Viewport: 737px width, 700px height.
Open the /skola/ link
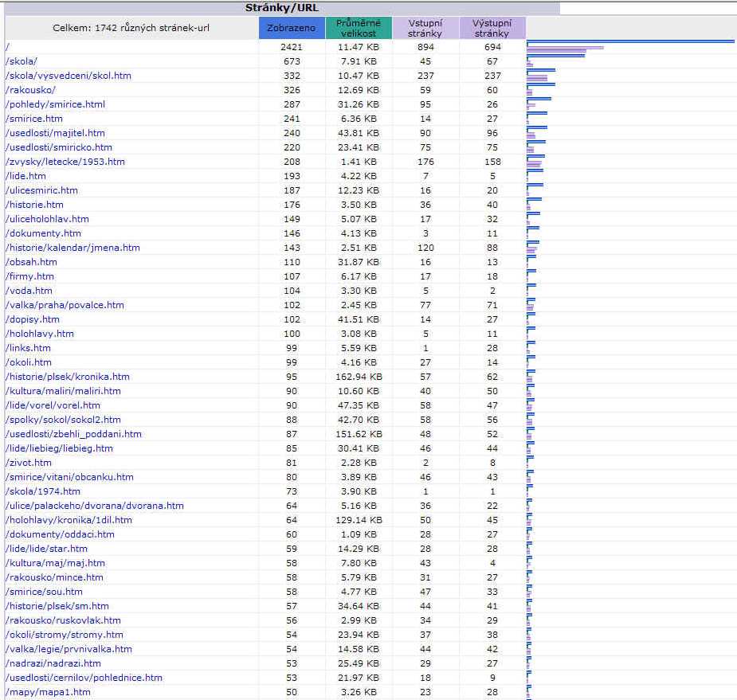pyautogui.click(x=22, y=61)
